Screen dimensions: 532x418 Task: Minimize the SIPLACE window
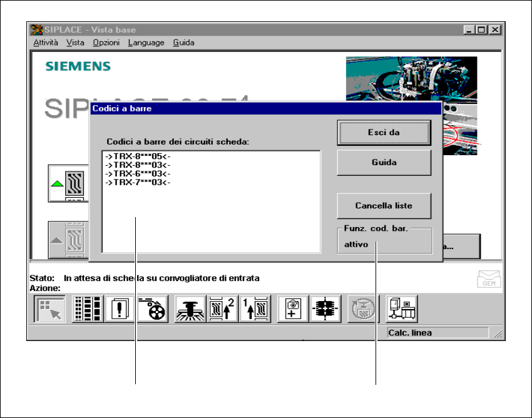click(x=469, y=30)
